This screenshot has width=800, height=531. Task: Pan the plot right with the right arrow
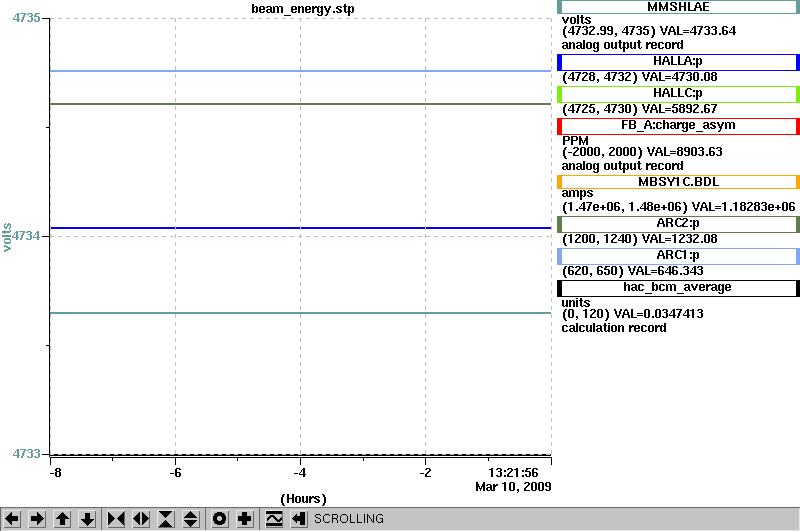click(37, 519)
